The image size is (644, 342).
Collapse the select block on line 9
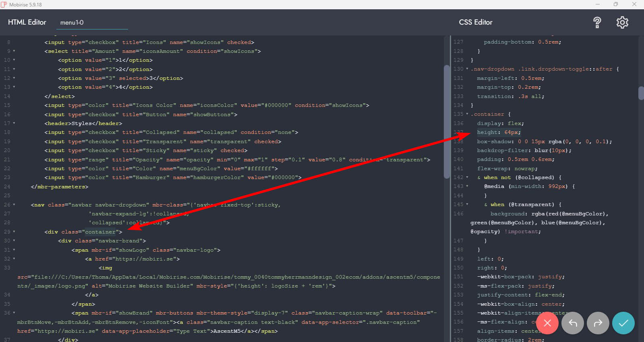point(14,51)
